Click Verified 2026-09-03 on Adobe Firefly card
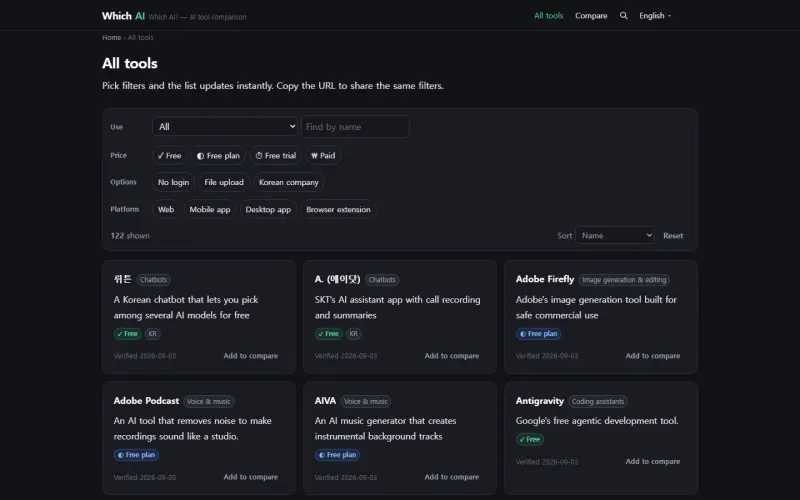 tap(547, 356)
